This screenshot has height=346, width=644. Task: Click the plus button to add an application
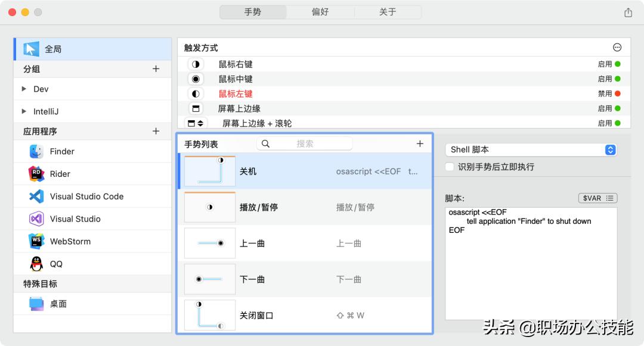pyautogui.click(x=156, y=130)
